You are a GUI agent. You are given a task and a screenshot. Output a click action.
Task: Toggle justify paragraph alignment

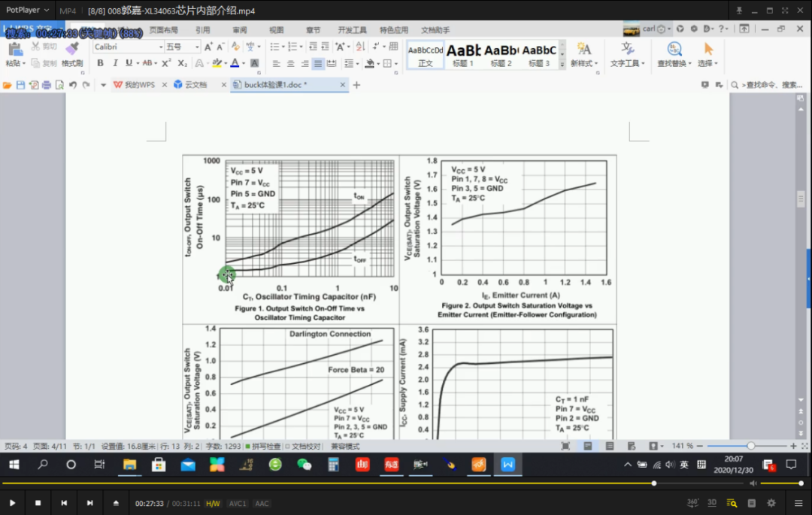pyautogui.click(x=318, y=63)
